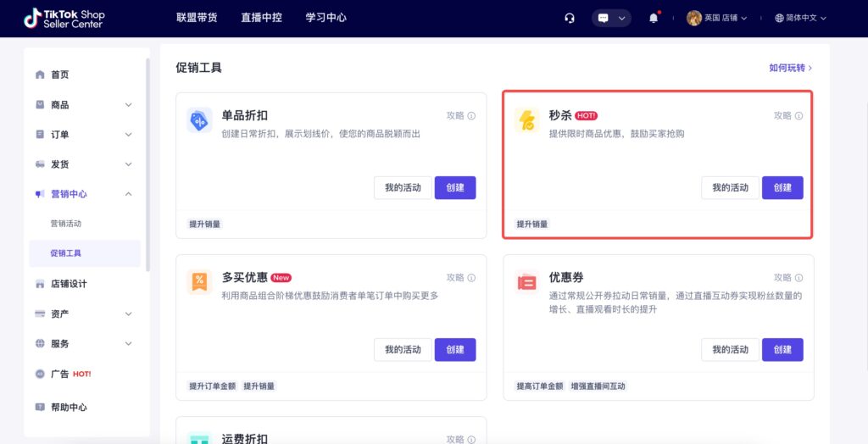
Task: Click the 服务 globe icon
Action: coord(40,343)
